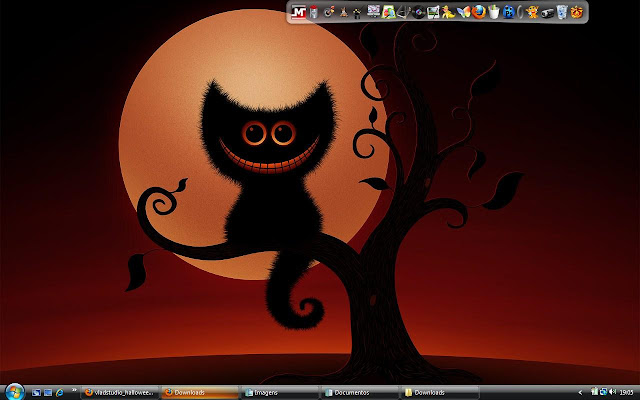The image size is (640, 400).
Task: Open the Recycle Bin in the dock
Action: [562, 12]
